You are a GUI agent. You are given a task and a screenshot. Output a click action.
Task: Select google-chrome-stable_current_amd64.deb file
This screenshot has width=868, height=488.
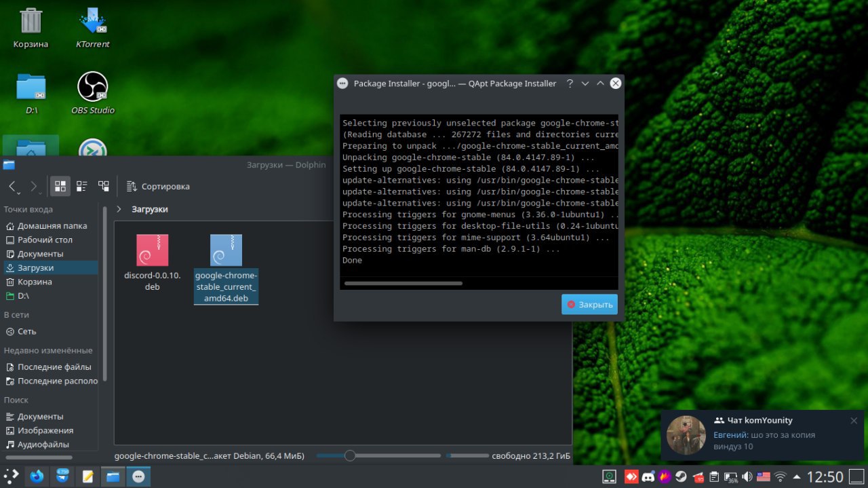[226, 268]
